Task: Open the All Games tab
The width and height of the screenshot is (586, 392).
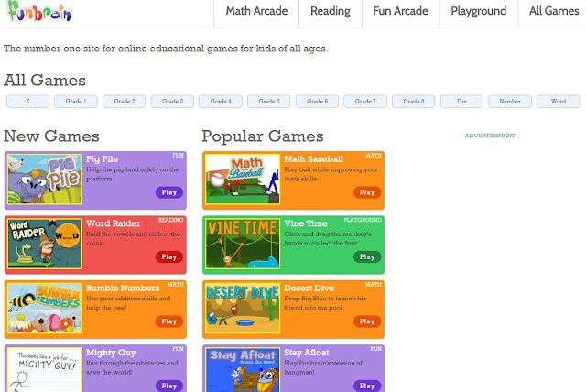Action: (x=553, y=12)
